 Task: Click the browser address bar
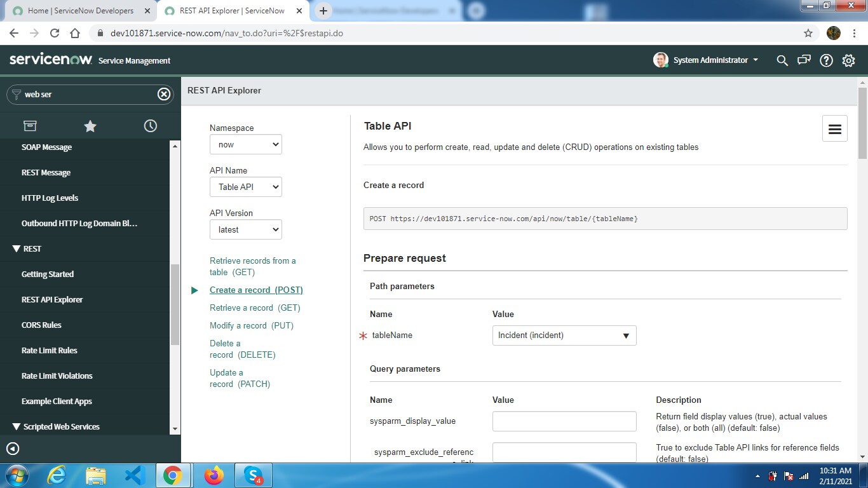[x=445, y=33]
